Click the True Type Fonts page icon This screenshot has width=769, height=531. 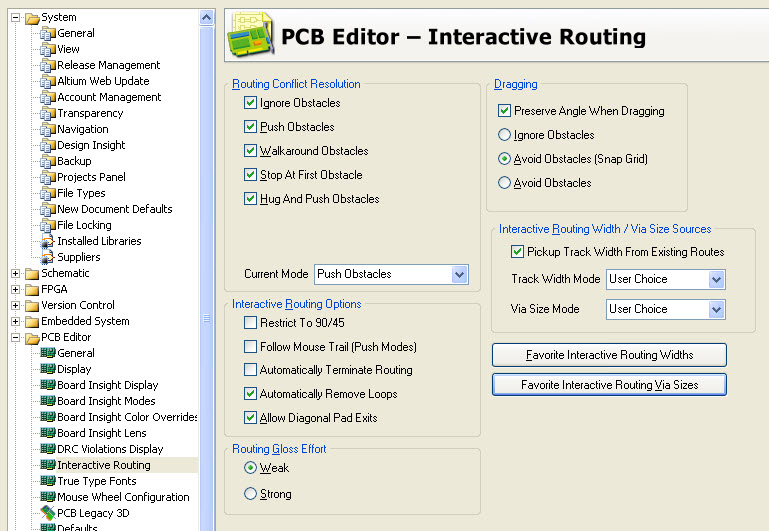48,481
